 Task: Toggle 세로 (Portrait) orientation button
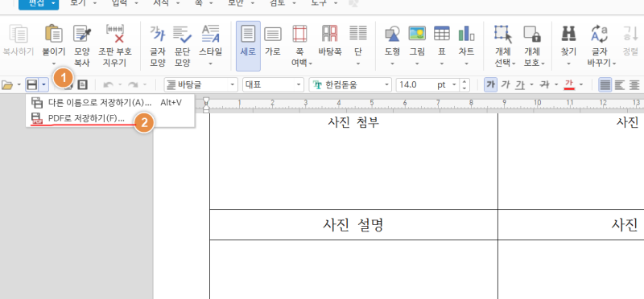coord(248,46)
